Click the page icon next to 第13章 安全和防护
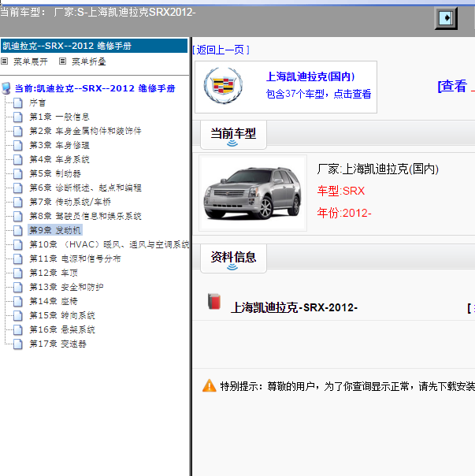Viewport: 475px width, 476px height. pos(18,287)
